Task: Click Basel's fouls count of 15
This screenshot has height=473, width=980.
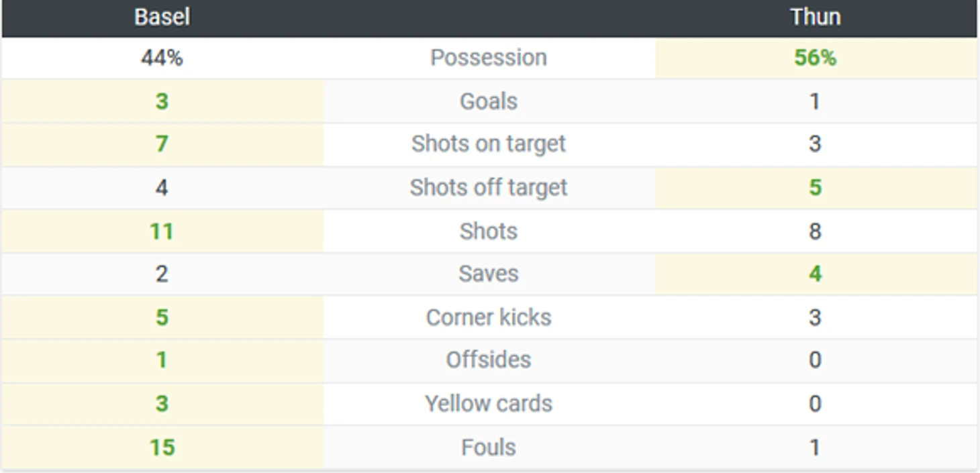Action: click(162, 447)
